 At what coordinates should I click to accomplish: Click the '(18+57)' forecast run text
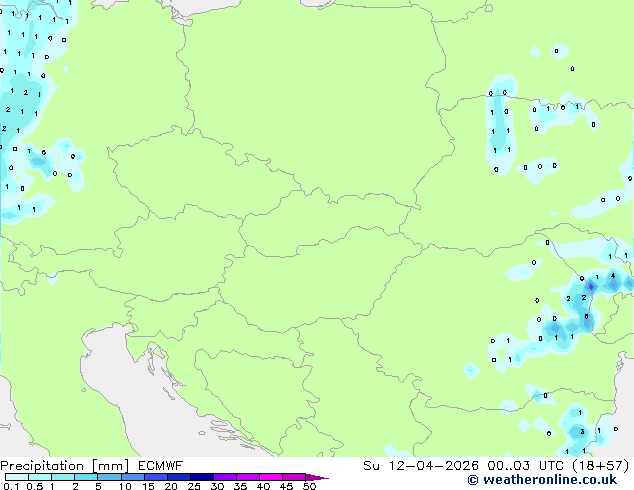[x=601, y=466]
